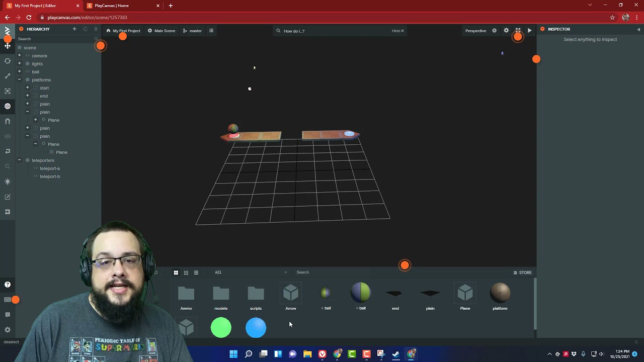Open the Help question mark
This screenshot has height=362, width=644.
[x=8, y=285]
